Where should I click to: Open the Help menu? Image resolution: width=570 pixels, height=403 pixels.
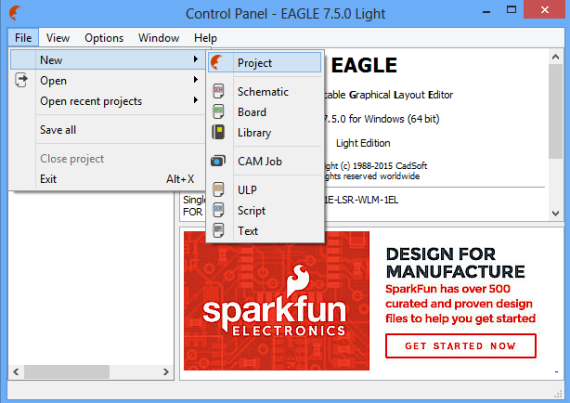pos(205,38)
